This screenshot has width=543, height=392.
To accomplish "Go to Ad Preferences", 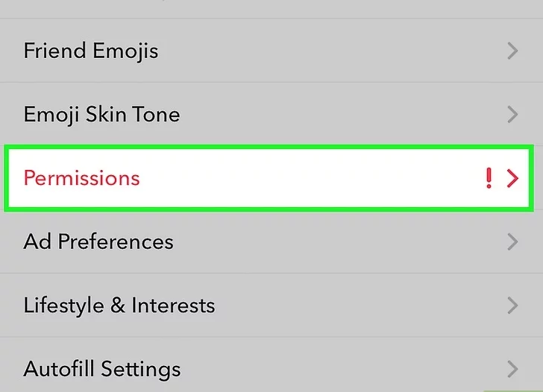I will click(x=98, y=241).
